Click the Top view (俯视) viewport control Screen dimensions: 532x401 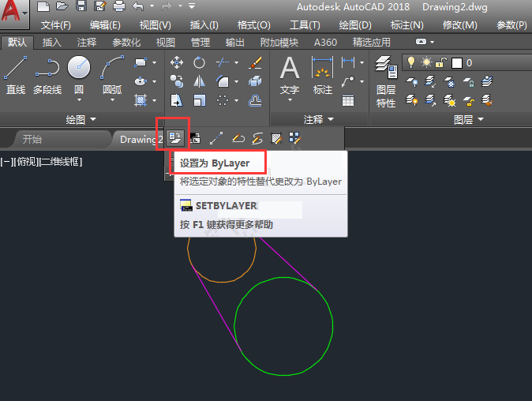pos(27,162)
